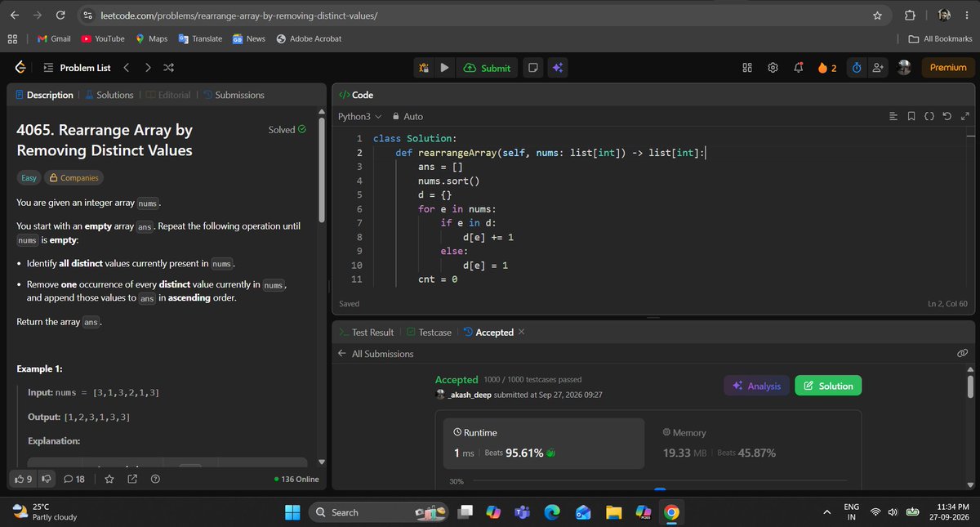Click the invite user icon
The height and width of the screenshot is (527, 980).
coord(878,68)
